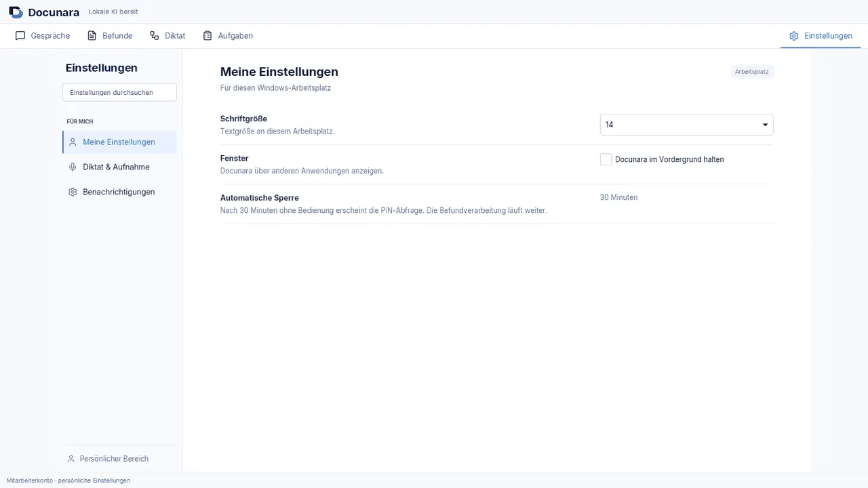Click the Diktat tab icon
The image size is (868, 488).
[x=155, y=36]
